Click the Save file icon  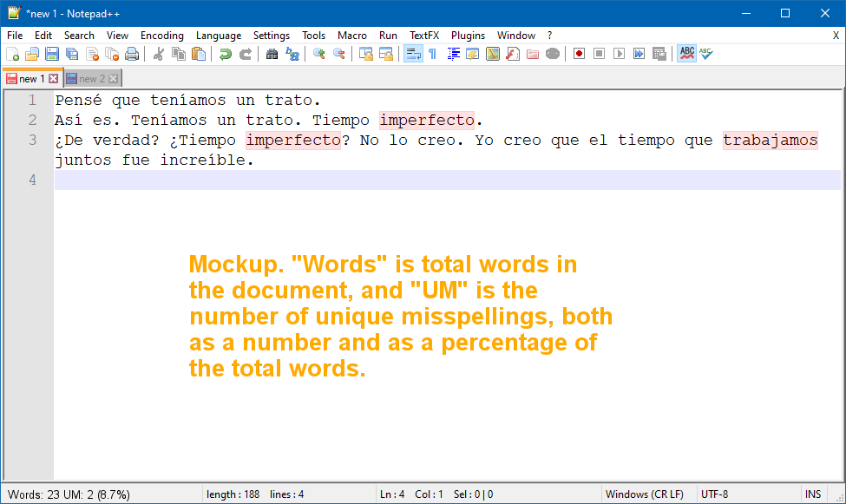coord(52,54)
